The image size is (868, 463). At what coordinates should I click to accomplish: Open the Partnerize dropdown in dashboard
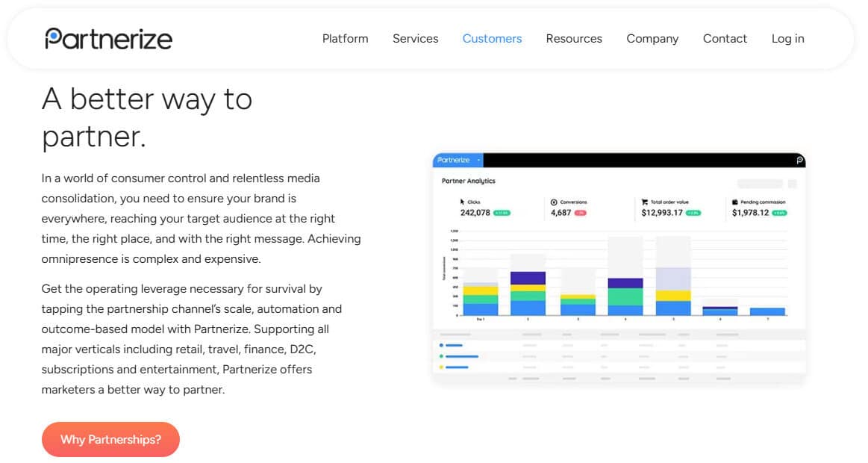pos(478,160)
